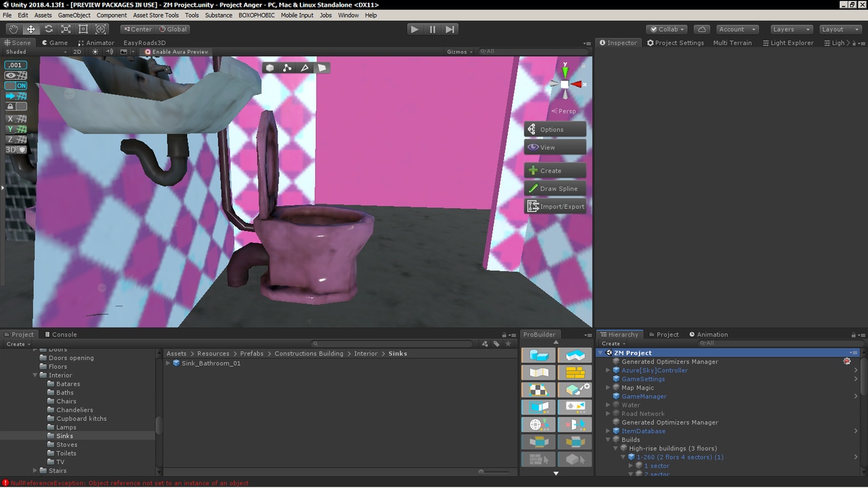Select the Toilets folder in project tree
This screenshot has width=868, height=488.
coord(66,453)
